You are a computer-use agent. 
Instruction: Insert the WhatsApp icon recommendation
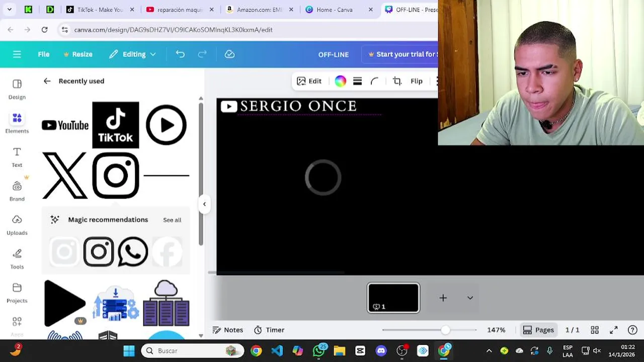[133, 251]
